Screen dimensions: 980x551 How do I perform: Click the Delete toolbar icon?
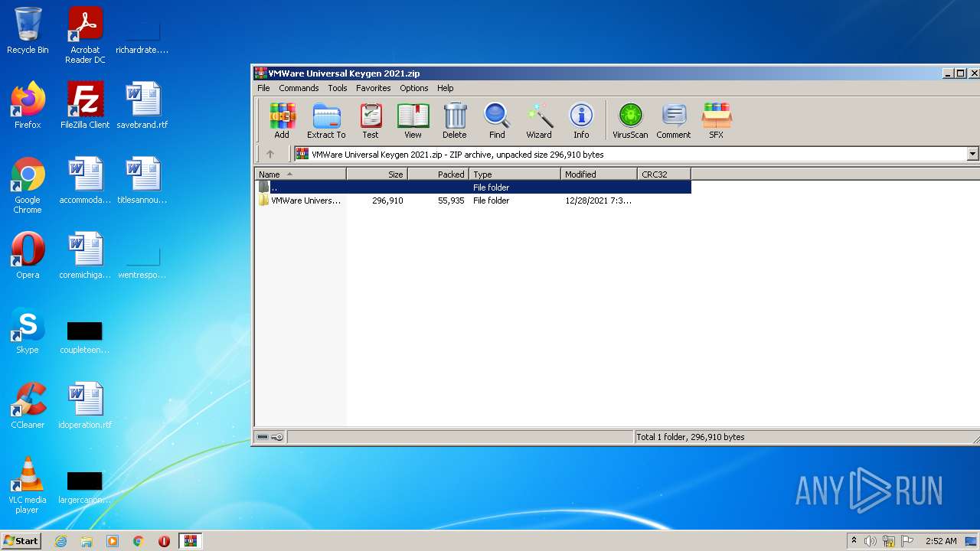click(x=455, y=121)
